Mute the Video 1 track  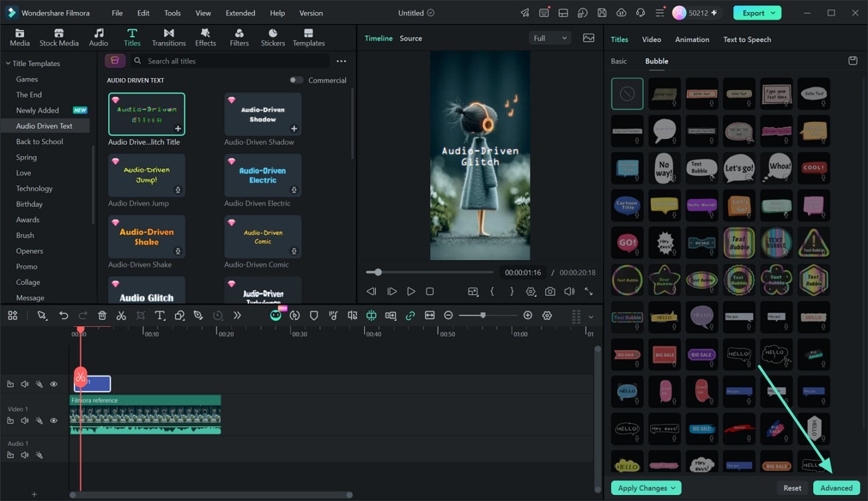pyautogui.click(x=25, y=421)
